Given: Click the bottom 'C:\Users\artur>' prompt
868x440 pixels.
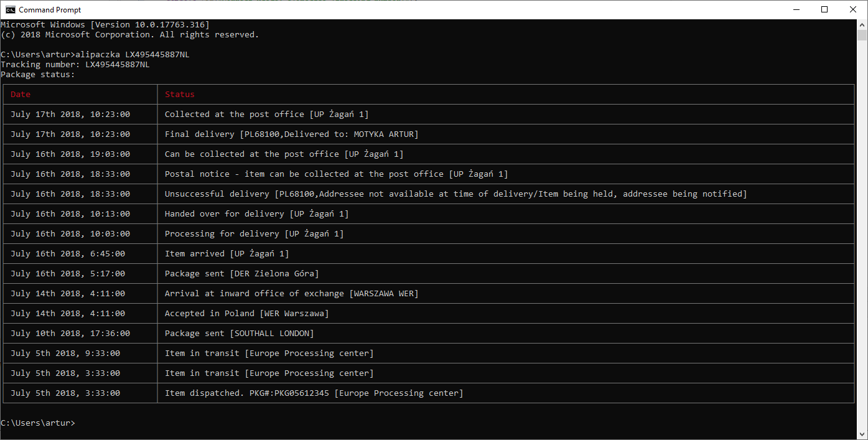Looking at the screenshot, I should click(38, 423).
